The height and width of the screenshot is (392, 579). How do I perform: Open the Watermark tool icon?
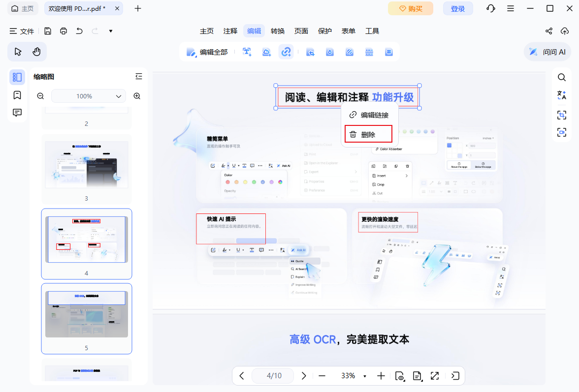coord(330,52)
